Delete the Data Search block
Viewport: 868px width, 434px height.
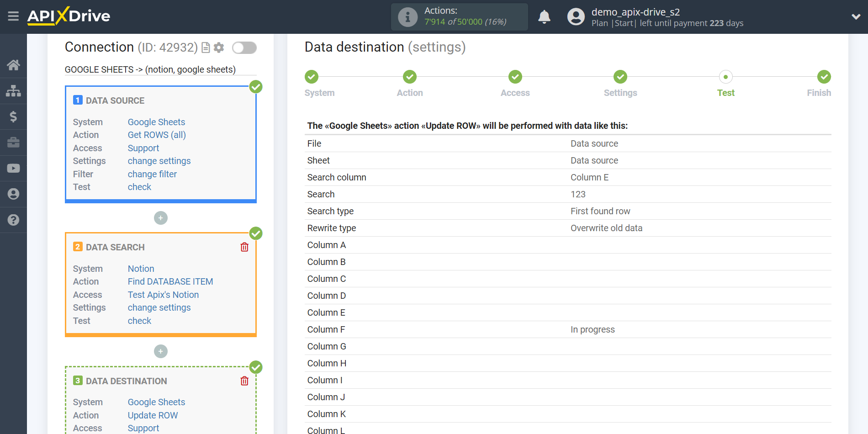(244, 247)
